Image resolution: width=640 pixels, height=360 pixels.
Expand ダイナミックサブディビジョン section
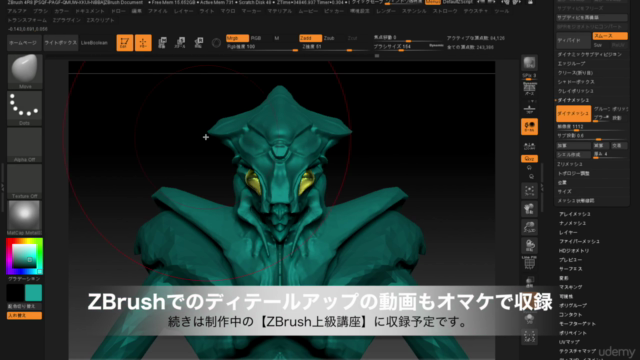point(589,54)
